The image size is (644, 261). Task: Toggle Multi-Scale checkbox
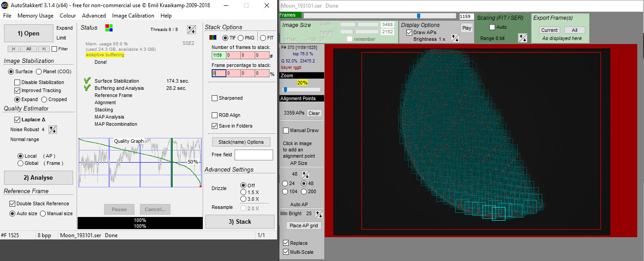286,252
